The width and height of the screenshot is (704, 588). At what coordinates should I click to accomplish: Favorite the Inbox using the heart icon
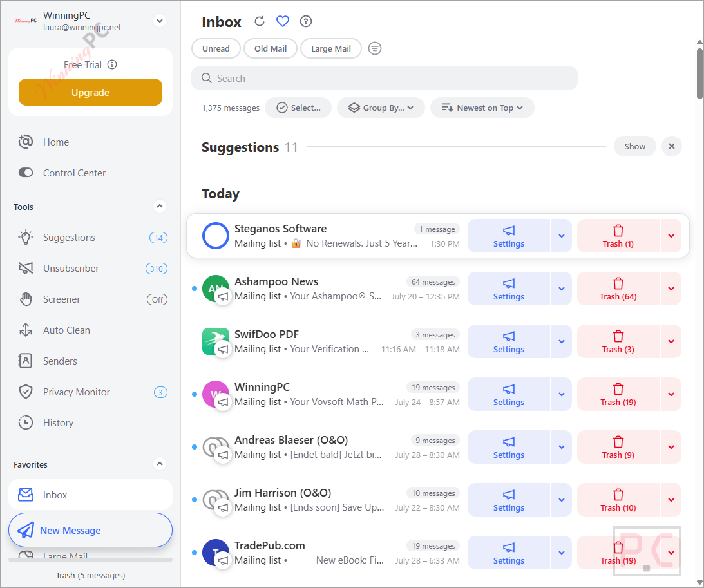(282, 21)
